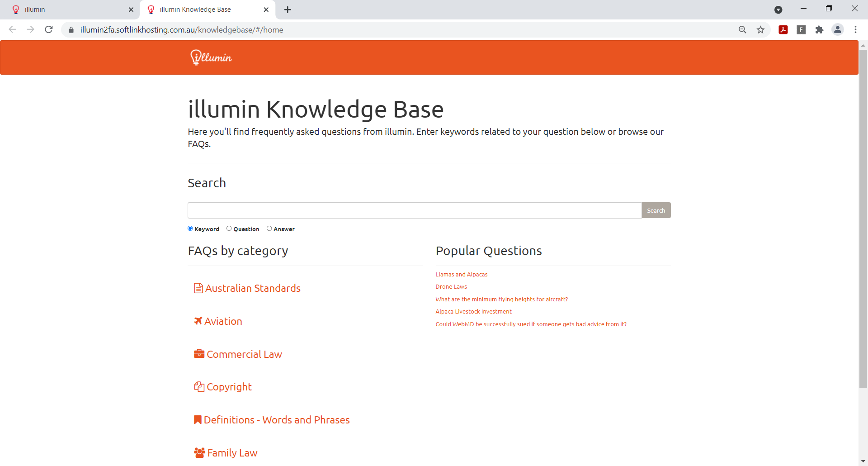Click the briefcase icon for Commercial Law
This screenshot has height=466, width=868.
point(198,353)
